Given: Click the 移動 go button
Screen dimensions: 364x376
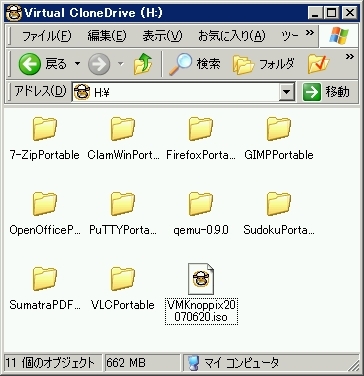Looking at the screenshot, I should click(326, 92).
